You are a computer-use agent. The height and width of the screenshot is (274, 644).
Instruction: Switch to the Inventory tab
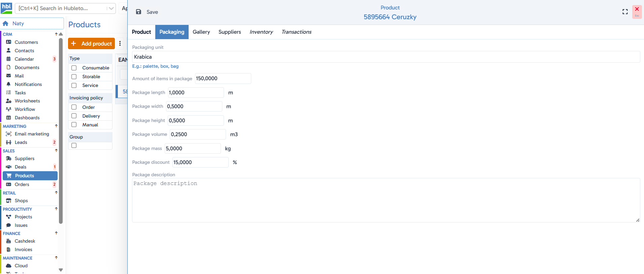click(x=261, y=32)
